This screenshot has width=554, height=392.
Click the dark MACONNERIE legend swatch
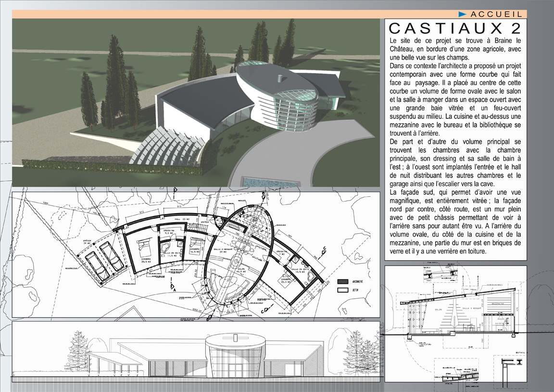click(x=343, y=282)
